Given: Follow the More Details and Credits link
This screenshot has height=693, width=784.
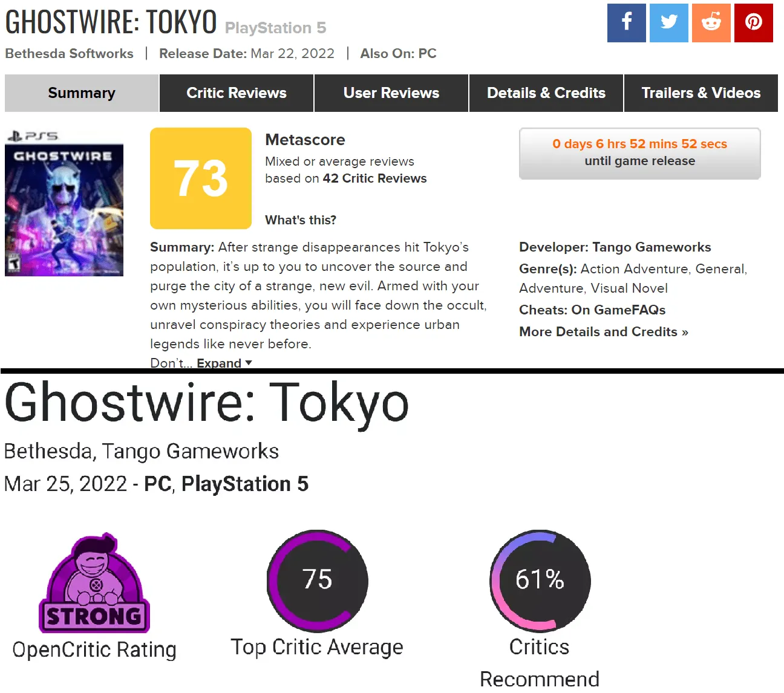Looking at the screenshot, I should (604, 331).
